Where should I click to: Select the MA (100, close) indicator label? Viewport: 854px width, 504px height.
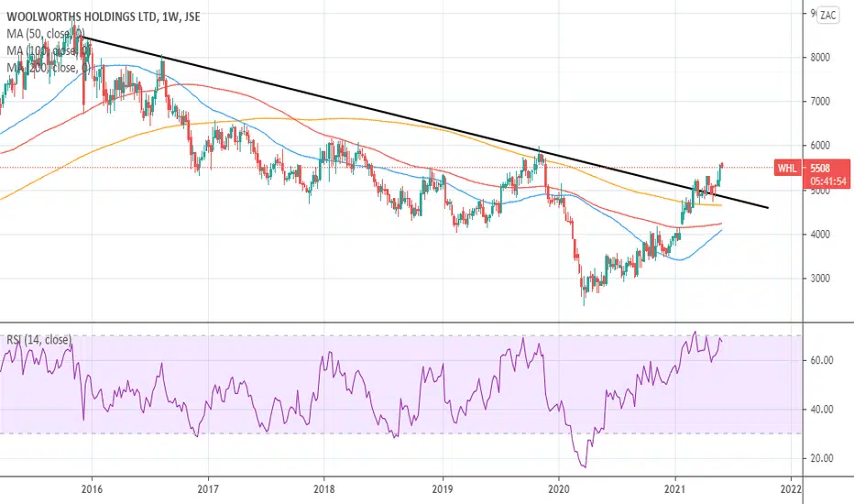[48, 50]
